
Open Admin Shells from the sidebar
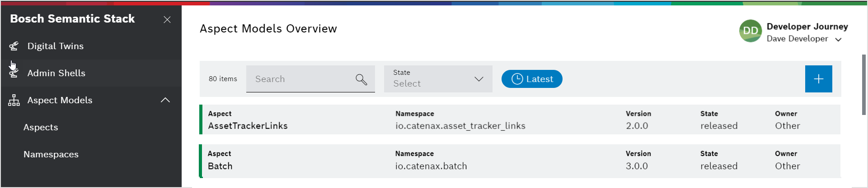pos(56,73)
